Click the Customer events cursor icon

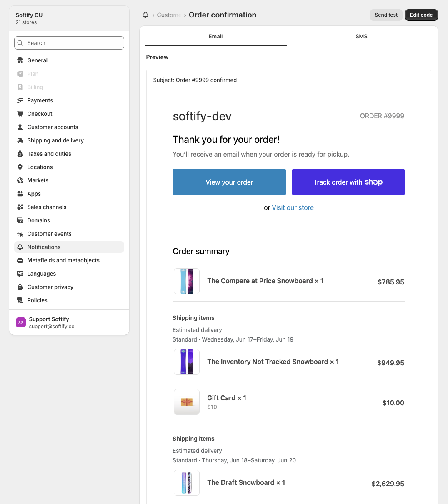point(20,234)
